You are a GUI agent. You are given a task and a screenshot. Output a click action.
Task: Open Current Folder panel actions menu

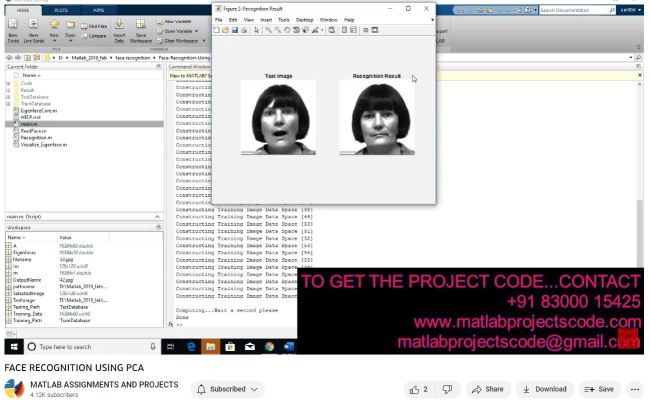[x=159, y=66]
